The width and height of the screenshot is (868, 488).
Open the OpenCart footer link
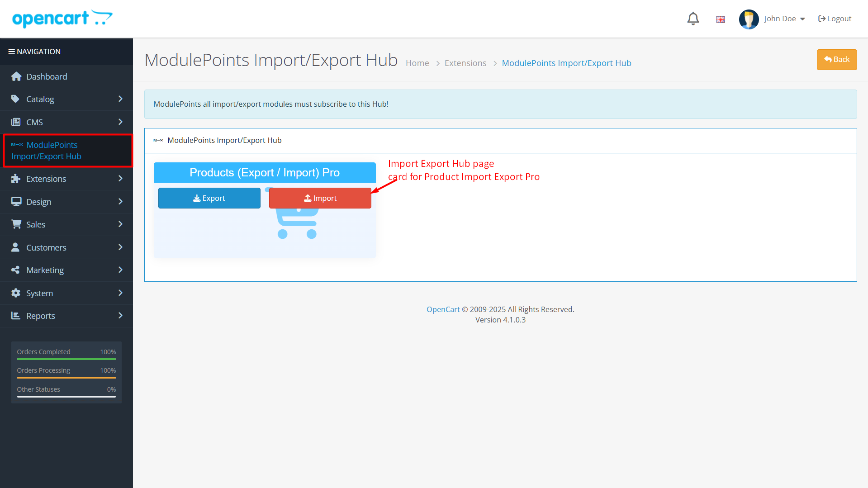443,309
